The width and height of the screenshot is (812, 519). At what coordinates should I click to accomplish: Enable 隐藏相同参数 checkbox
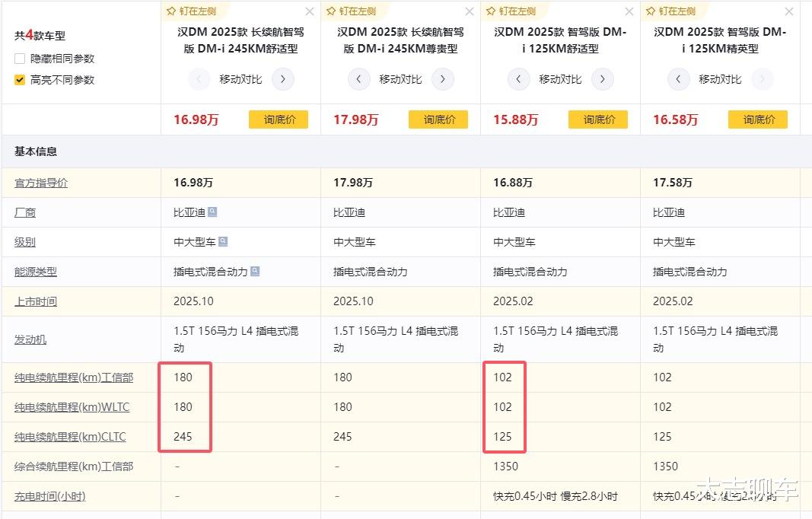20,59
